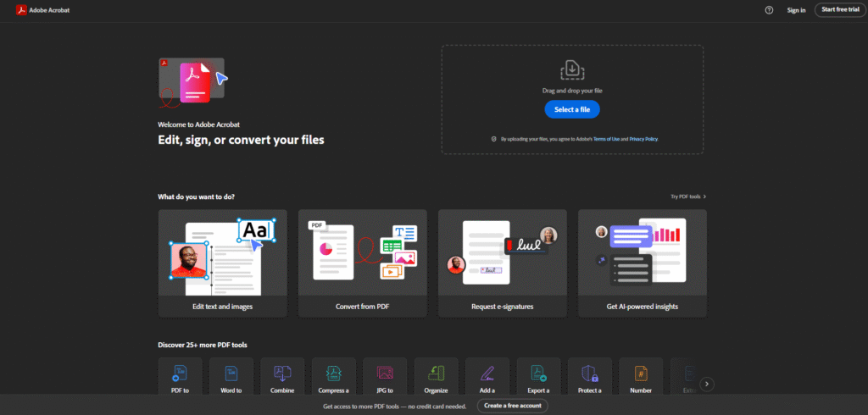Select the Combine files tool icon
868x415 pixels.
[282, 373]
